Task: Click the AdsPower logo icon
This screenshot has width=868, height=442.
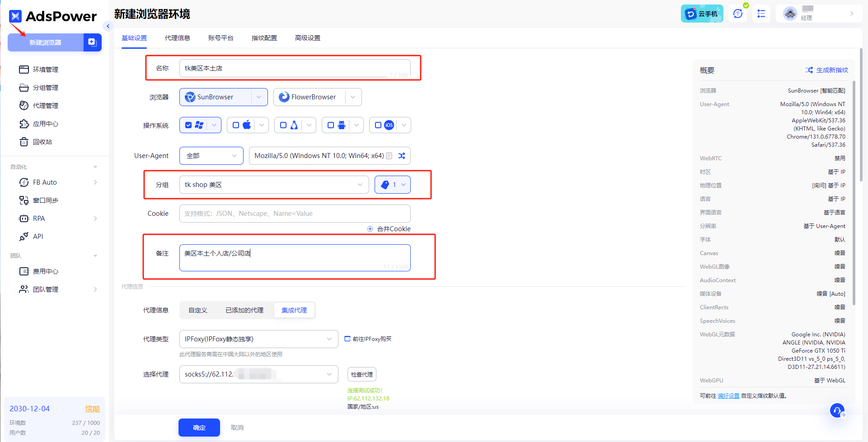Action: point(15,16)
